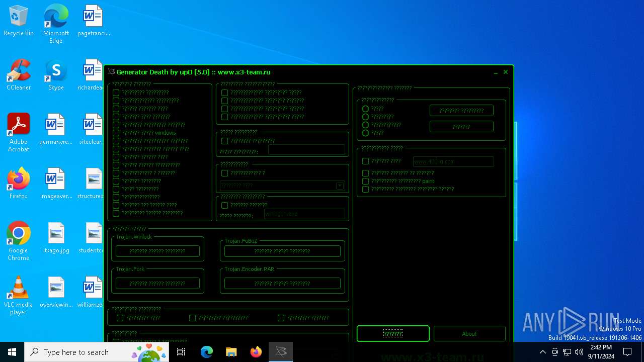Open Adobe Acrobat desktop shortcut
The image size is (644, 362).
19,133
